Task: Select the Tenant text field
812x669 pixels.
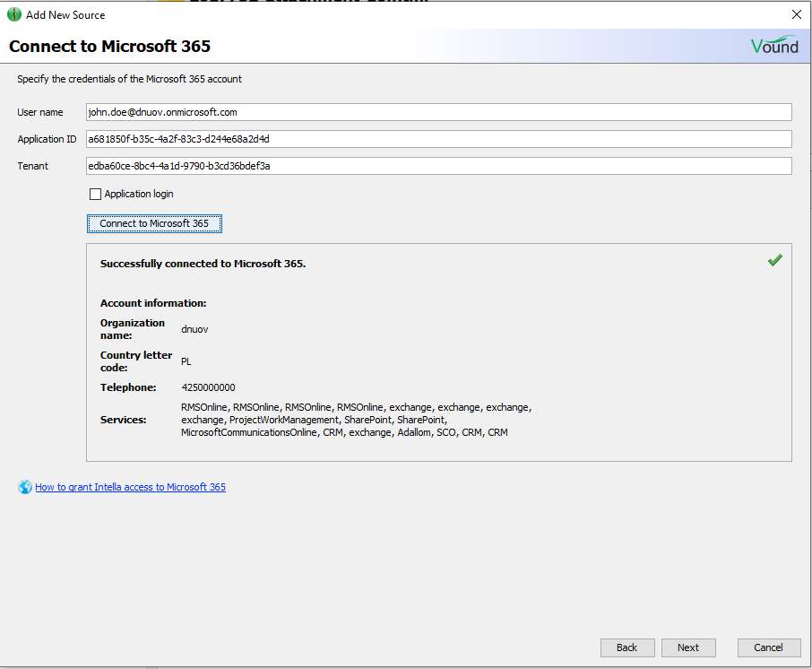Action: click(438, 166)
